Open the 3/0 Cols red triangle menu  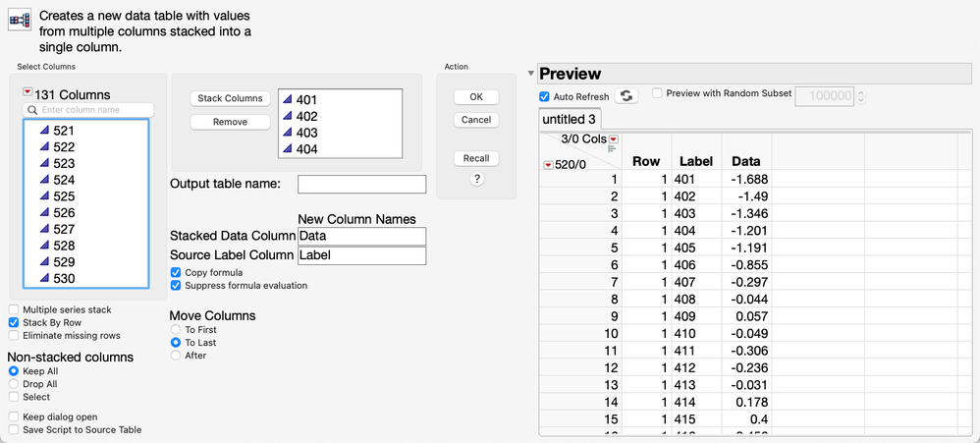(x=613, y=138)
